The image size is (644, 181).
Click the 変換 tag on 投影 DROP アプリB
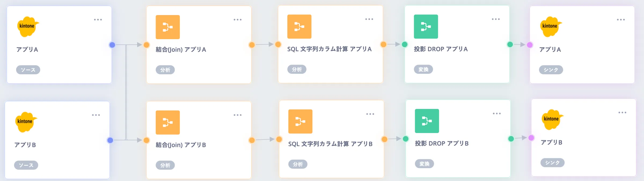pos(425,164)
